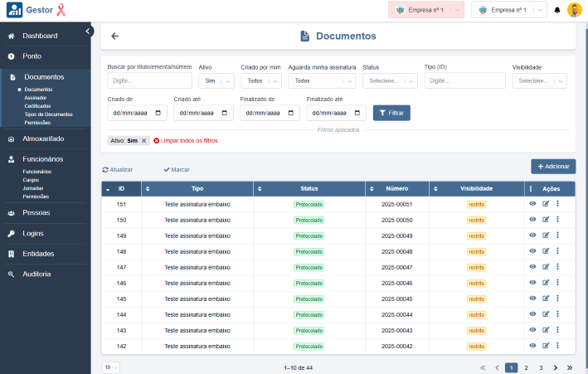Select Auditoria in the sidebar
Viewport: 588px width, 374px height.
tap(36, 274)
